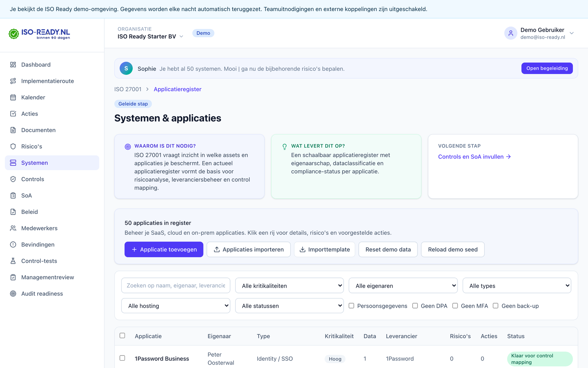The width and height of the screenshot is (588, 368).
Task: Check the Geen back-up filter
Action: [x=495, y=306]
